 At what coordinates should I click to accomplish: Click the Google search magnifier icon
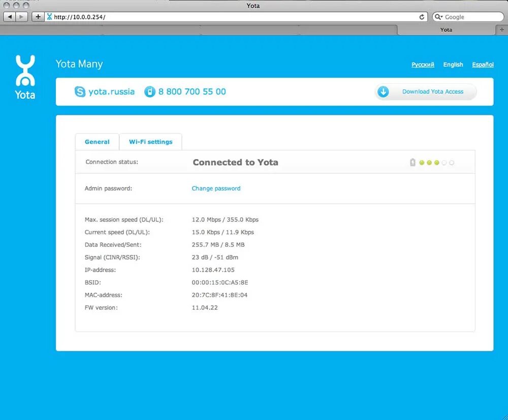click(438, 17)
